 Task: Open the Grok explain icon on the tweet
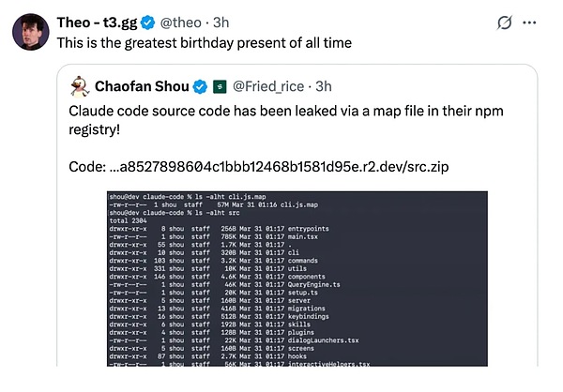[x=504, y=22]
